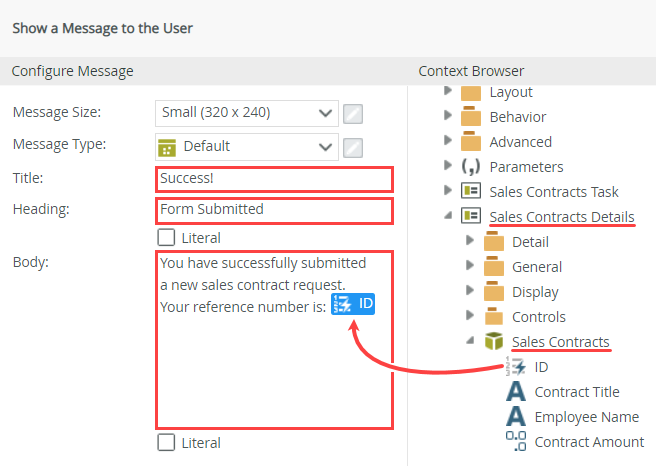Check the Literal box under Body
The width and height of the screenshot is (656, 466).
click(166, 442)
